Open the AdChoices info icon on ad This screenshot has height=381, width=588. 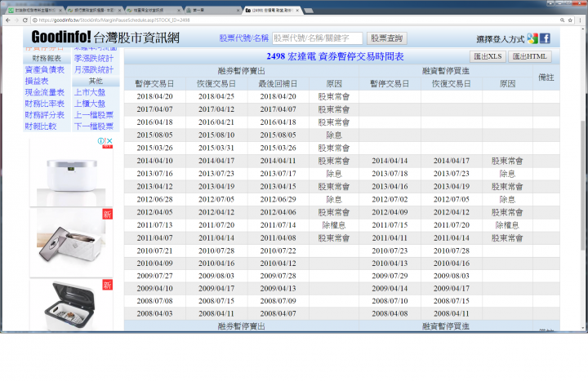click(x=101, y=141)
